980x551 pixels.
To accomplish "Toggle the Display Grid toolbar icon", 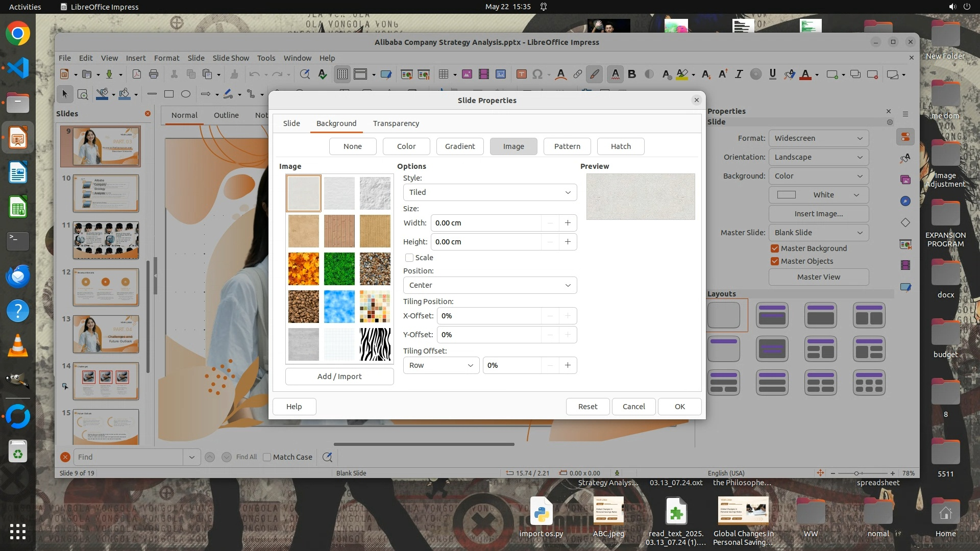I will point(342,74).
